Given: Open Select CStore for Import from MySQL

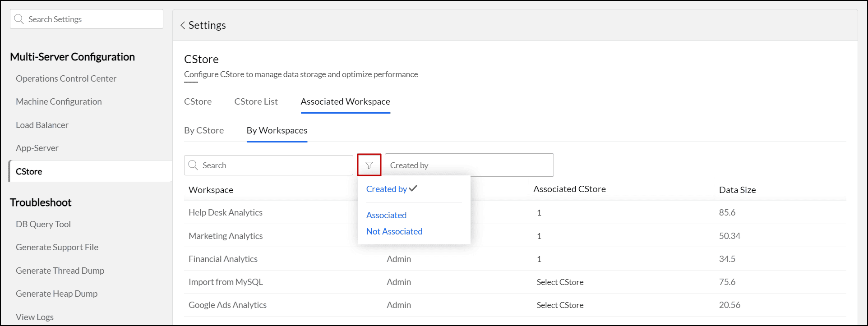Looking at the screenshot, I should [560, 282].
